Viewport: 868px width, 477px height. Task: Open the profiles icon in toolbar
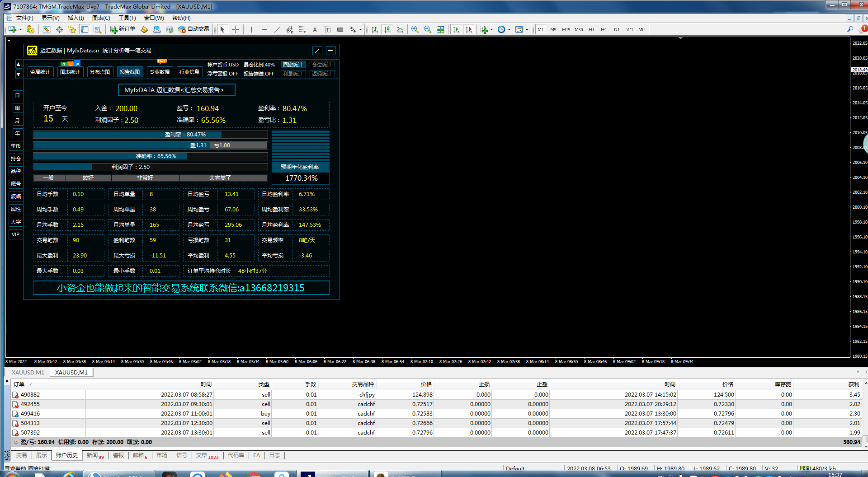pyautogui.click(x=30, y=29)
